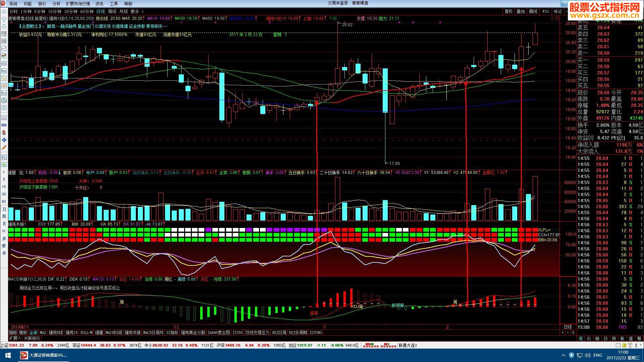The width and height of the screenshot is (644, 362).
Task: Switch to 笔 tick tab in quote panel
Action: [x=581, y=339]
